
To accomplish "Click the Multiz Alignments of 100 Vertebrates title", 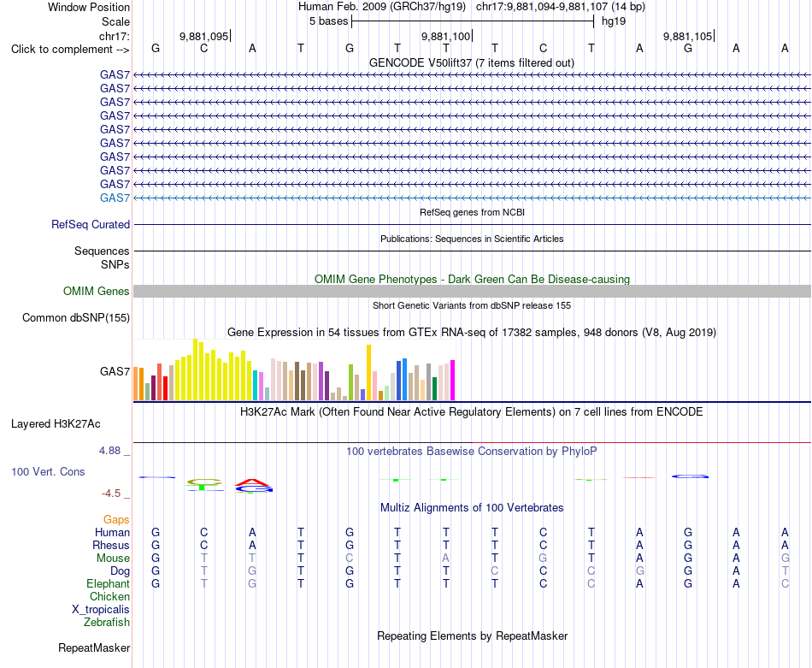I will point(472,508).
